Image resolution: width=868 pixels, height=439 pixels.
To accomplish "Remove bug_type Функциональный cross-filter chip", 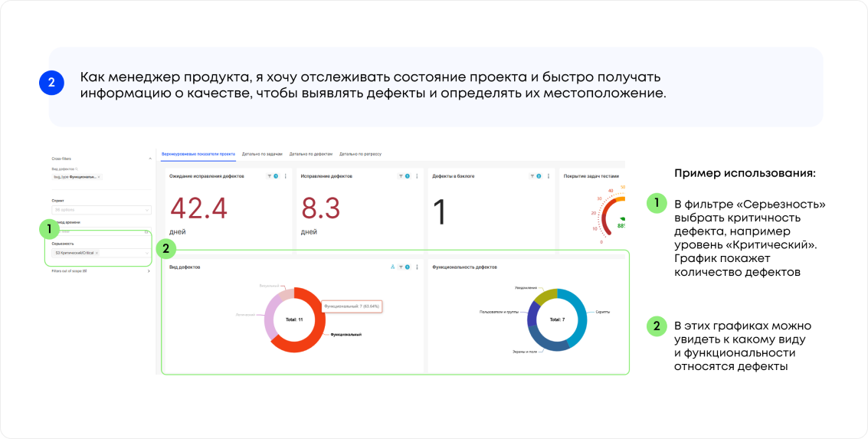I will tap(99, 177).
